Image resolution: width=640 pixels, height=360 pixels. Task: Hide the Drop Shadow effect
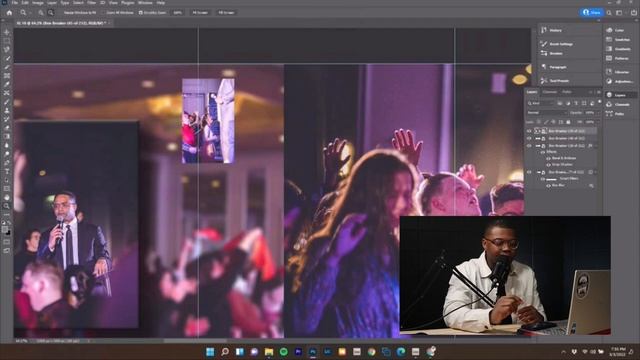click(x=548, y=164)
